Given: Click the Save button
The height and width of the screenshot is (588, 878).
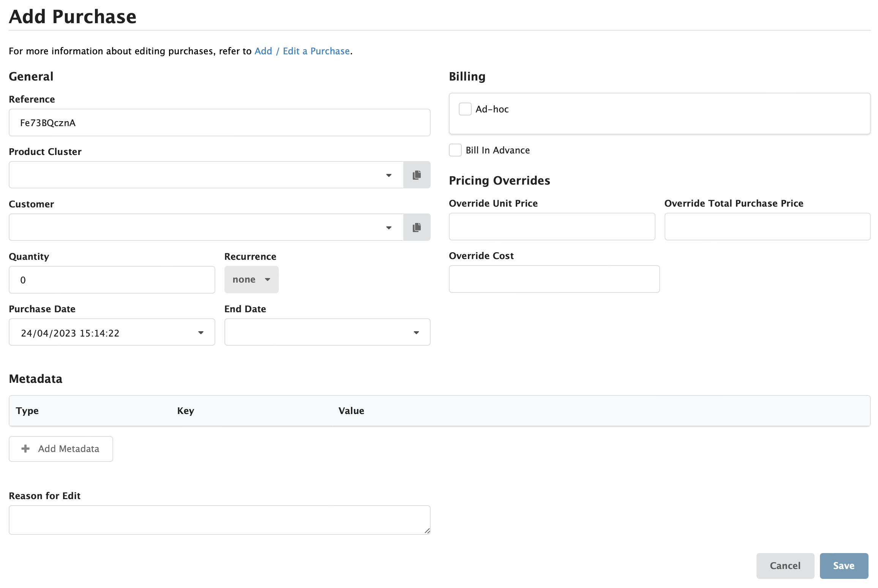Looking at the screenshot, I should 844,566.
